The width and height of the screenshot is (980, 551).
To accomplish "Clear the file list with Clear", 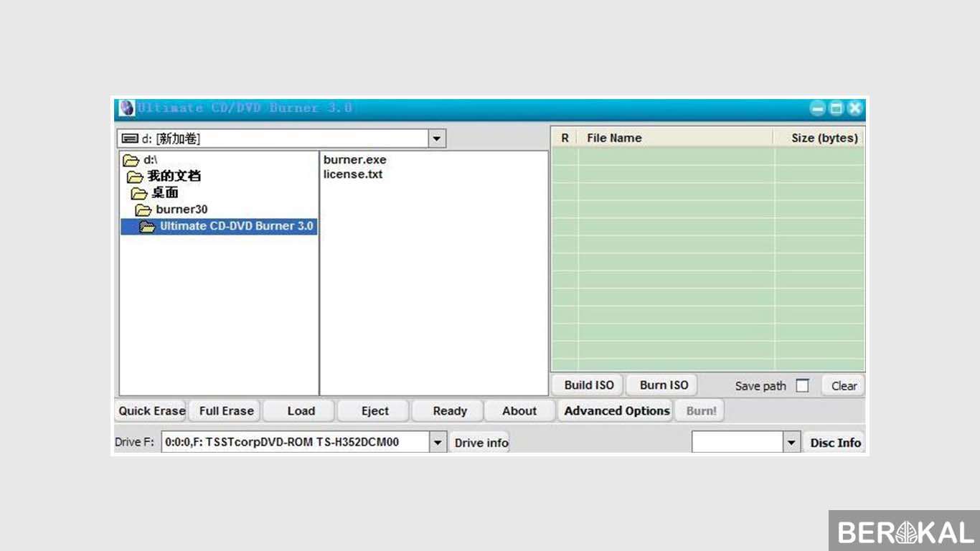I will (844, 386).
